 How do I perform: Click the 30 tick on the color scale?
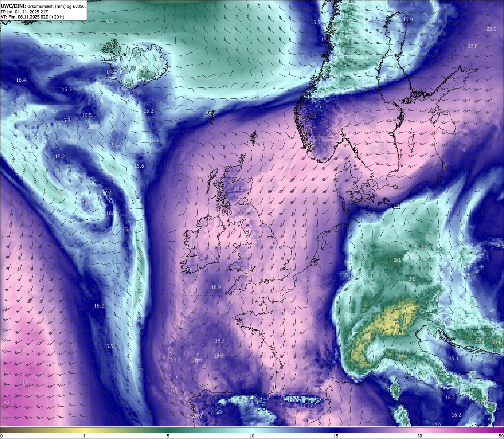click(420, 436)
